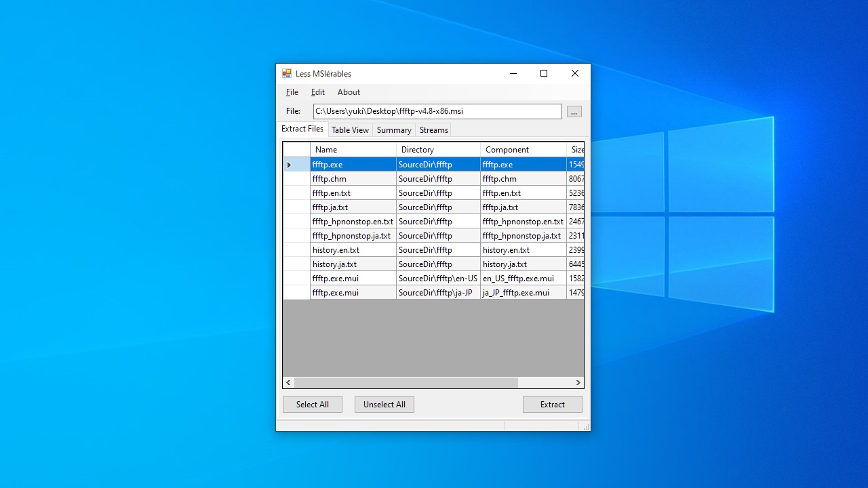The height and width of the screenshot is (488, 868).
Task: Click the Unselect All button
Action: (384, 405)
